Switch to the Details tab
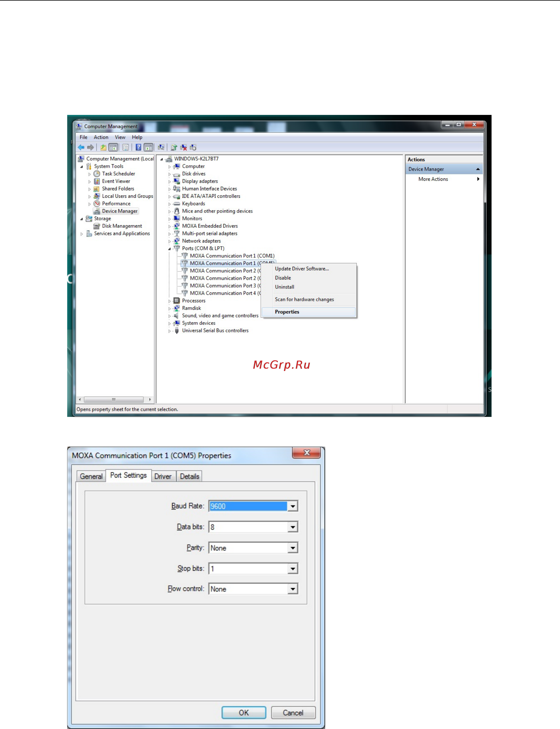Screen dimensions: 560x729 189,476
